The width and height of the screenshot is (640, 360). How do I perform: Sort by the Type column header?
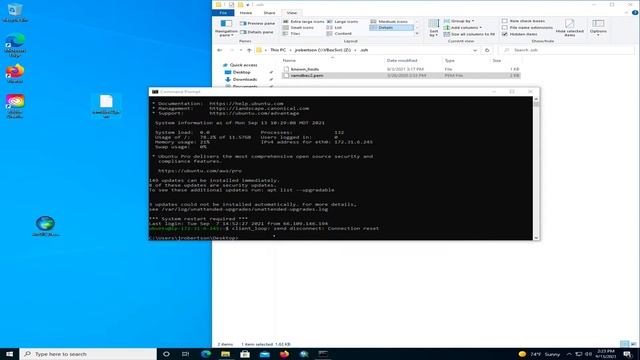click(466, 60)
